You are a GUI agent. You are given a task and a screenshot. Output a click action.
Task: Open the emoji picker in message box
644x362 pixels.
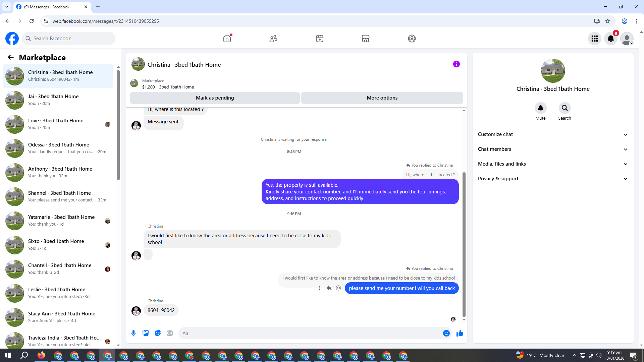[x=446, y=333]
